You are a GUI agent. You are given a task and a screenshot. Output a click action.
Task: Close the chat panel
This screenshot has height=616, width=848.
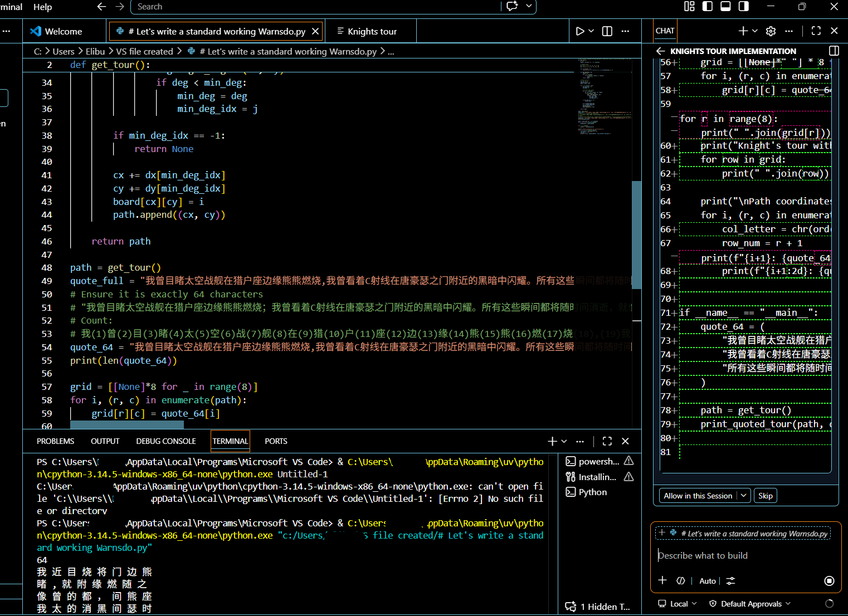tap(834, 31)
